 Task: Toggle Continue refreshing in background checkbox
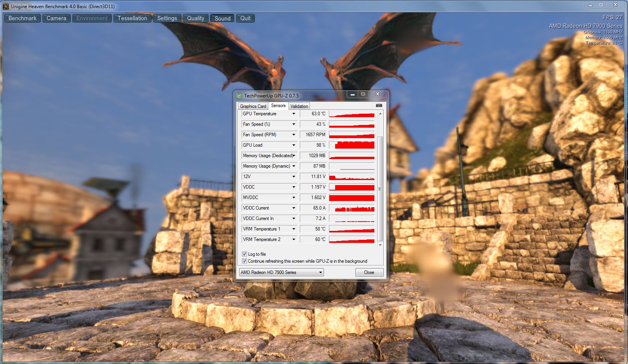coord(244,261)
